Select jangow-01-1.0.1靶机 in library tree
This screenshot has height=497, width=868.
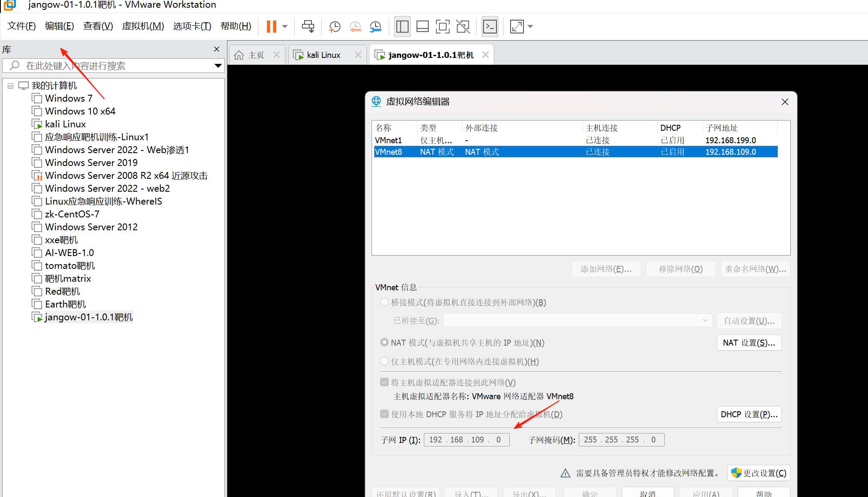coord(89,317)
